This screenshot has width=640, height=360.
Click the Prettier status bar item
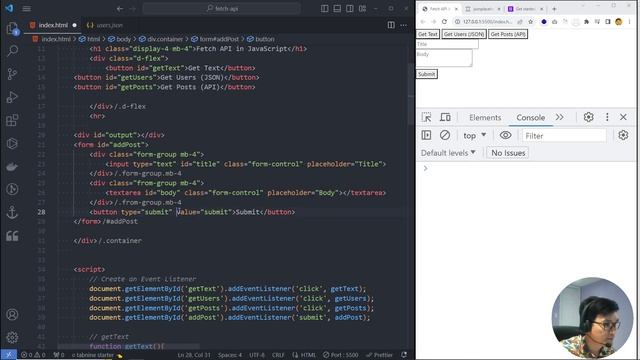380,355
